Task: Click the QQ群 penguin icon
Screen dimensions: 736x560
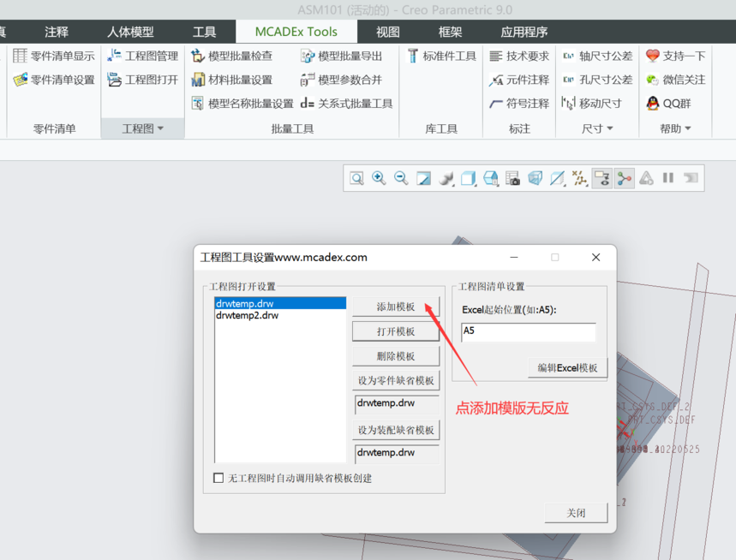Action: [x=652, y=104]
